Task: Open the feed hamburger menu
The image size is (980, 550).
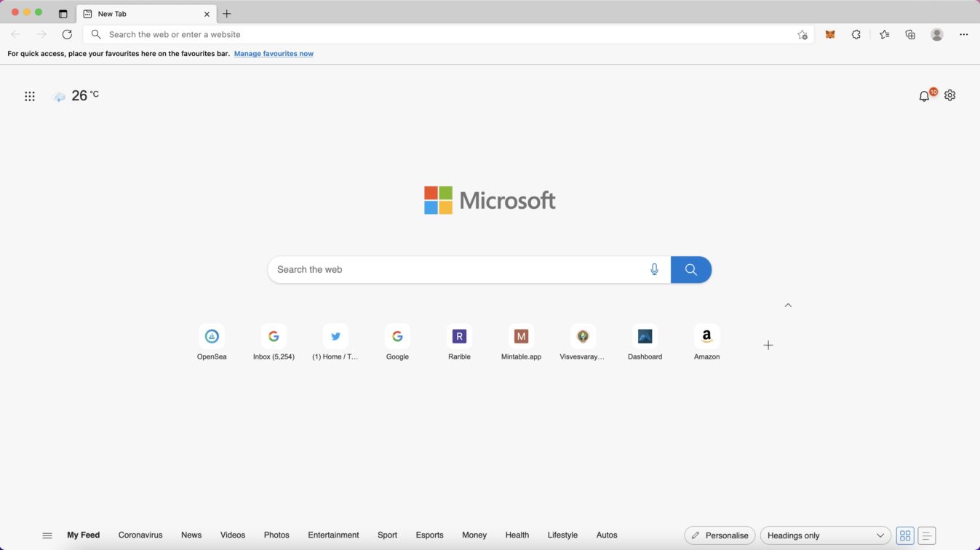Action: coord(47,535)
